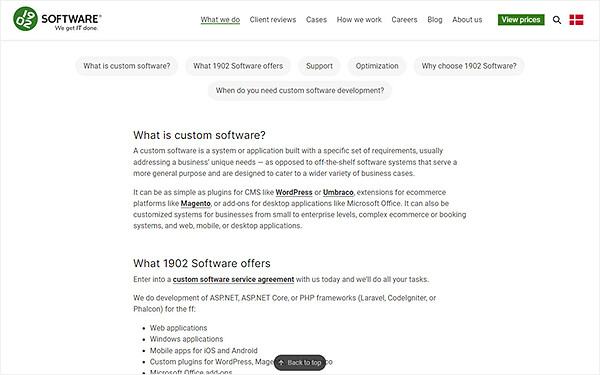The width and height of the screenshot is (600, 375).
Task: Open the What we do menu
Action: point(220,20)
